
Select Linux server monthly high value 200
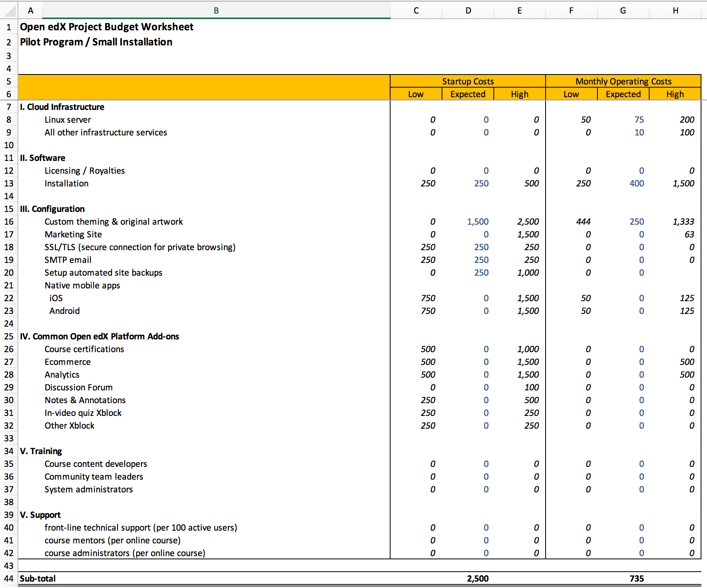tap(687, 120)
